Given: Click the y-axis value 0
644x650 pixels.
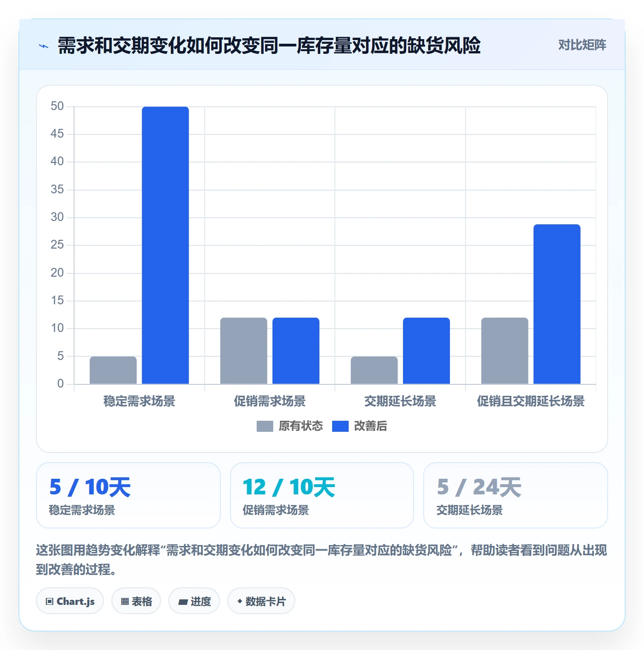Looking at the screenshot, I should coord(60,383).
